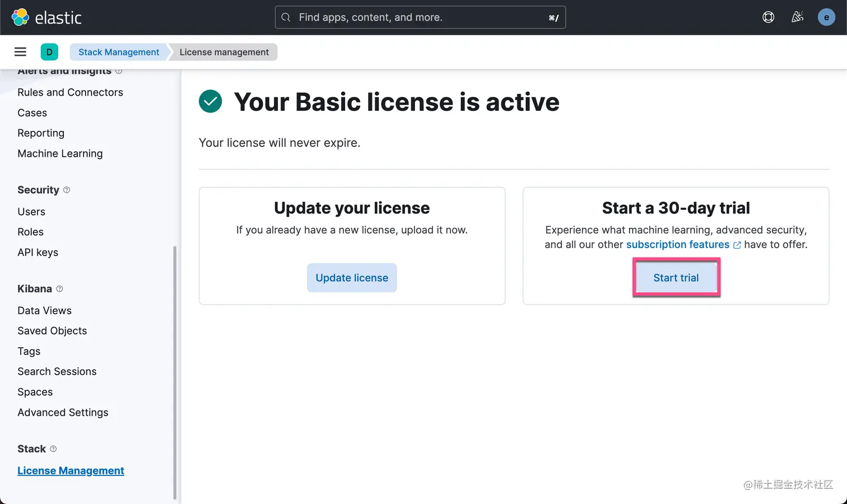
Task: Open Advanced Settings page
Action: pos(63,413)
